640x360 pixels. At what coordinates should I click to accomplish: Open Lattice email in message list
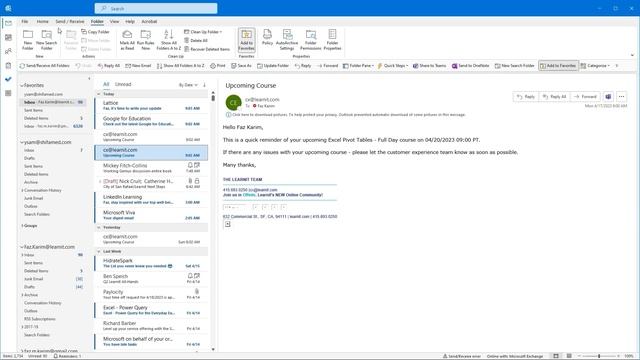click(151, 106)
